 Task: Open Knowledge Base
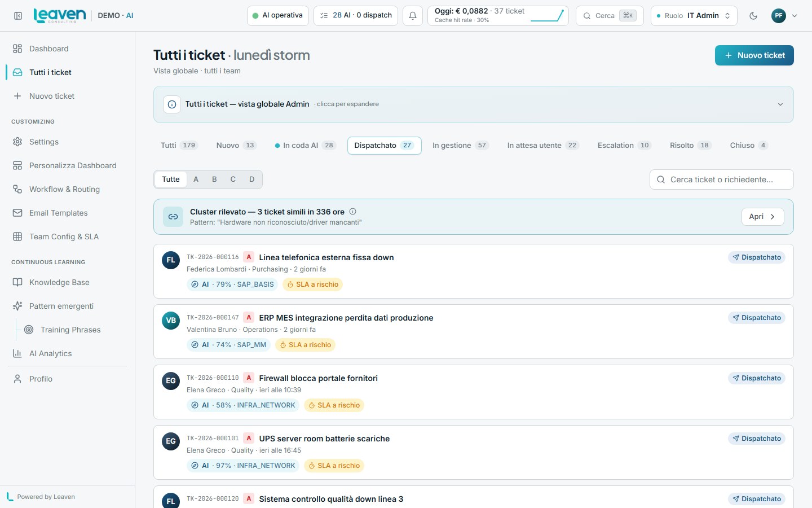(68, 282)
